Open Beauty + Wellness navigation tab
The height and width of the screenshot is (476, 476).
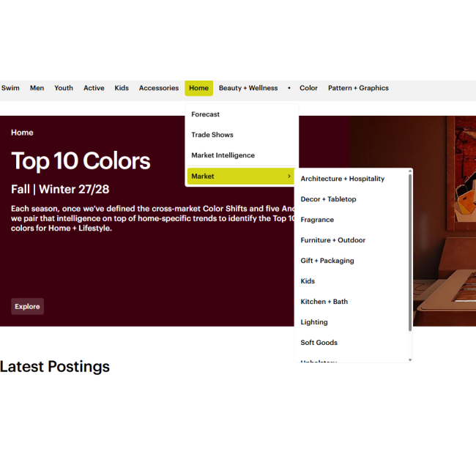248,88
